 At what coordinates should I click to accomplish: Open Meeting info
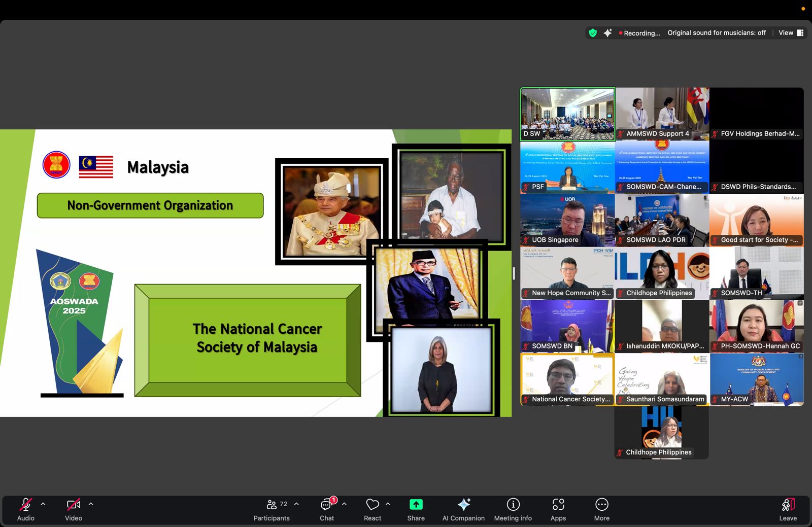513,509
